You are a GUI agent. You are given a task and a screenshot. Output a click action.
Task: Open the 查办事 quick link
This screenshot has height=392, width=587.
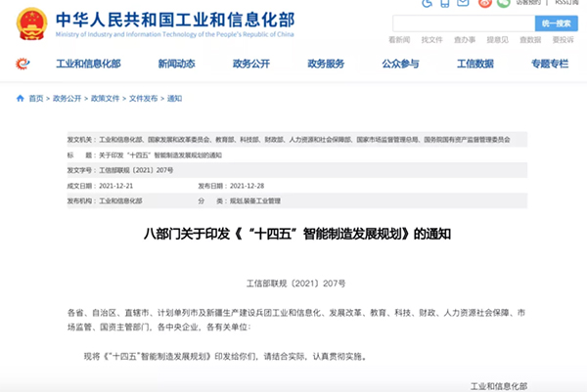(x=465, y=40)
